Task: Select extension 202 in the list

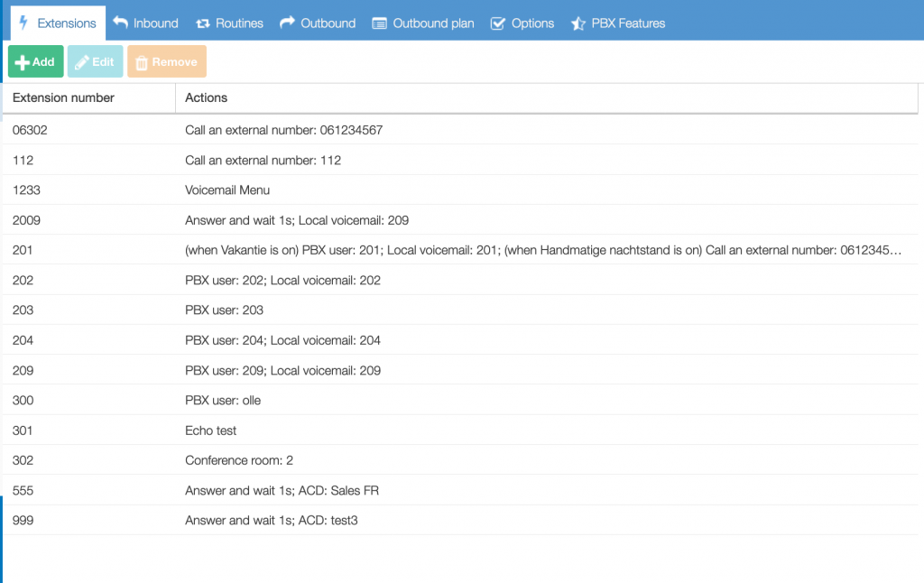Action: (x=271, y=280)
